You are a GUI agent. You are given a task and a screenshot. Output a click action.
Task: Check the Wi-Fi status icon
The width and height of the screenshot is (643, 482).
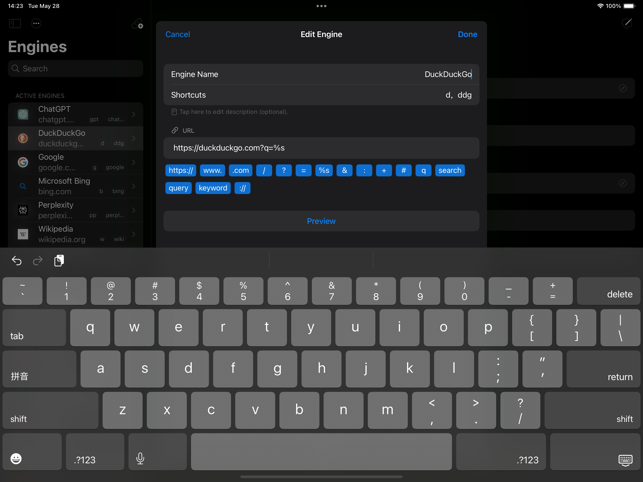coord(600,6)
